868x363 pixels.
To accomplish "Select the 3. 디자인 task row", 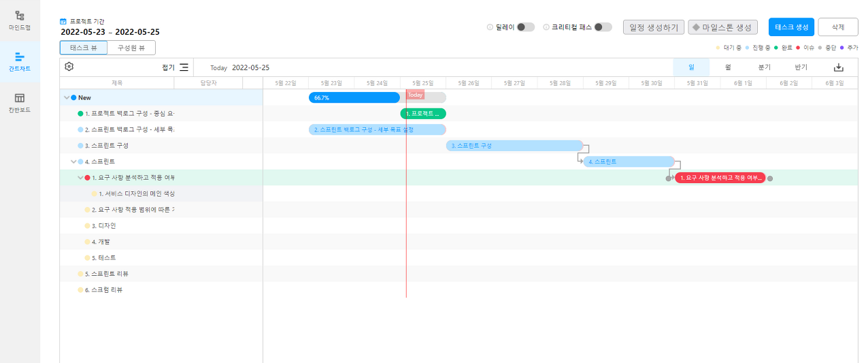I will (161, 225).
